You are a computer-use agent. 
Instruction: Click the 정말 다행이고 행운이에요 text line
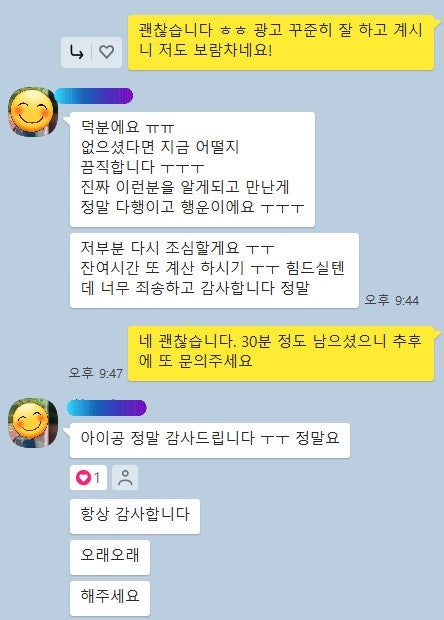[x=192, y=207]
